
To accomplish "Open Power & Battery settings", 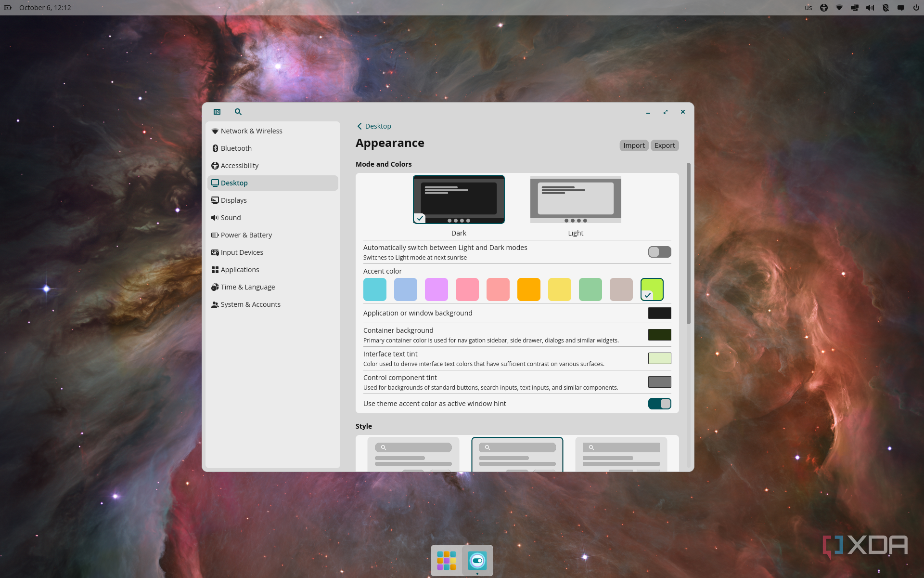I will pyautogui.click(x=273, y=235).
